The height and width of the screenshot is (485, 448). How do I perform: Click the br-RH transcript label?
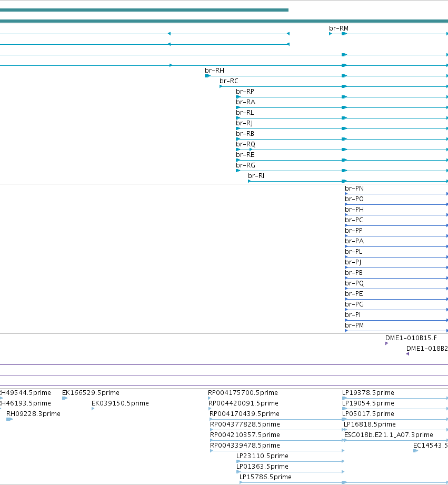(214, 71)
